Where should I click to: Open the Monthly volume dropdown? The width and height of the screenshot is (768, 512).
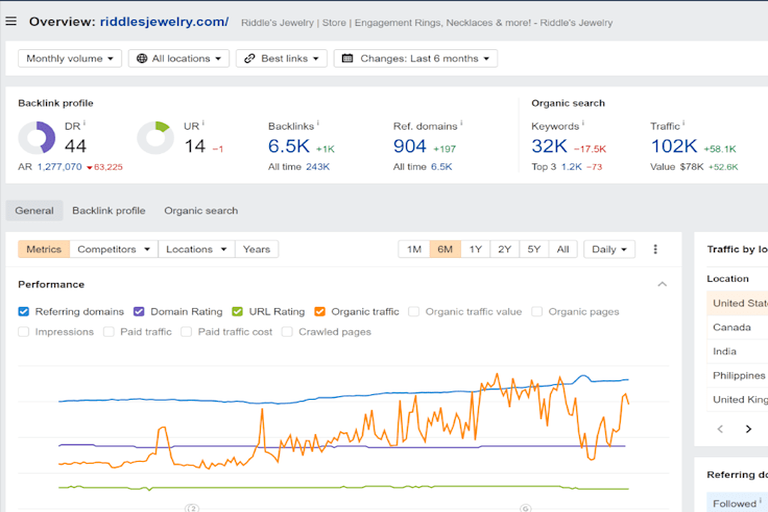click(x=70, y=58)
